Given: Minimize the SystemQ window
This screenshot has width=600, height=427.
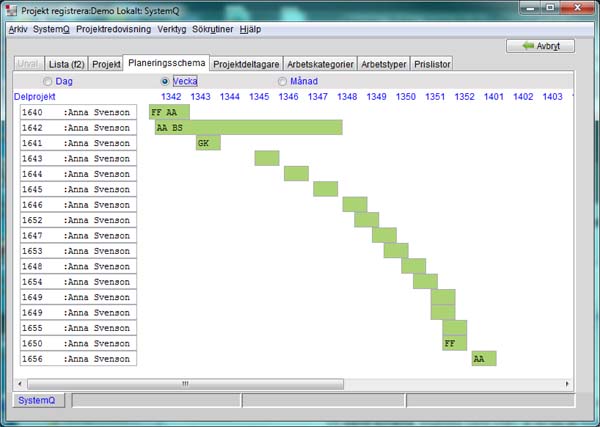Looking at the screenshot, I should tap(530, 8).
